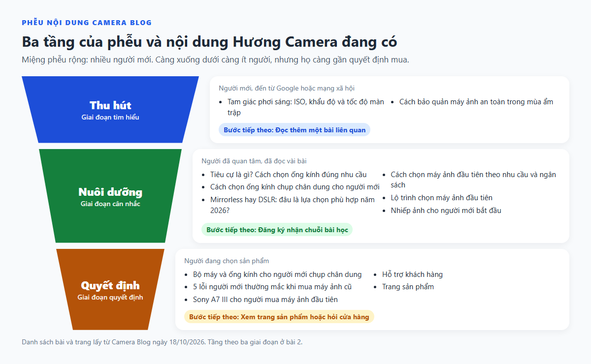Click the orange Quyết định funnel stage
This screenshot has width=591, height=364.
tap(110, 289)
